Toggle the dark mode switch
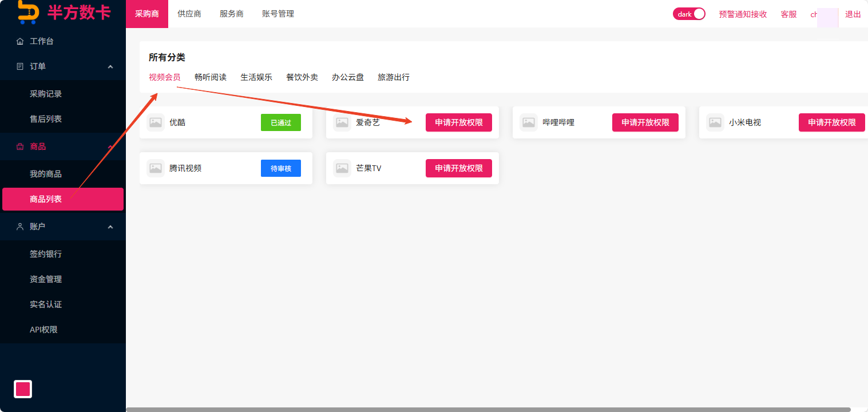868x412 pixels. click(x=689, y=14)
